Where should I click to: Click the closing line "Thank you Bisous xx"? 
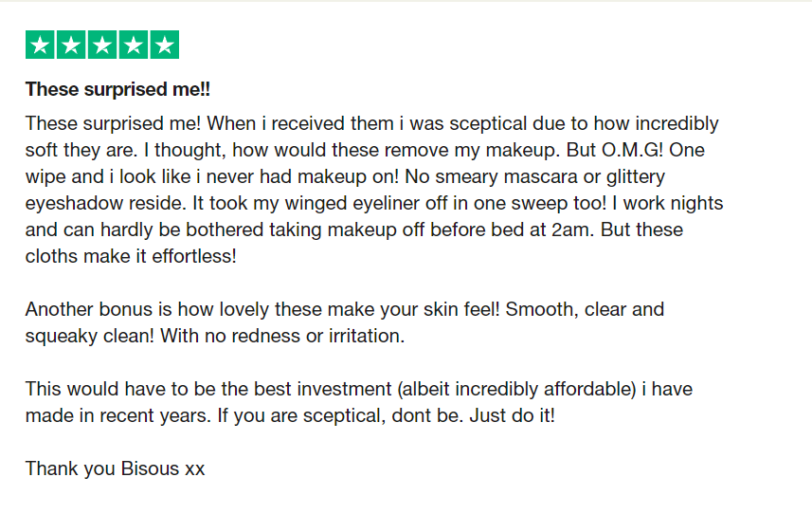[x=115, y=468]
